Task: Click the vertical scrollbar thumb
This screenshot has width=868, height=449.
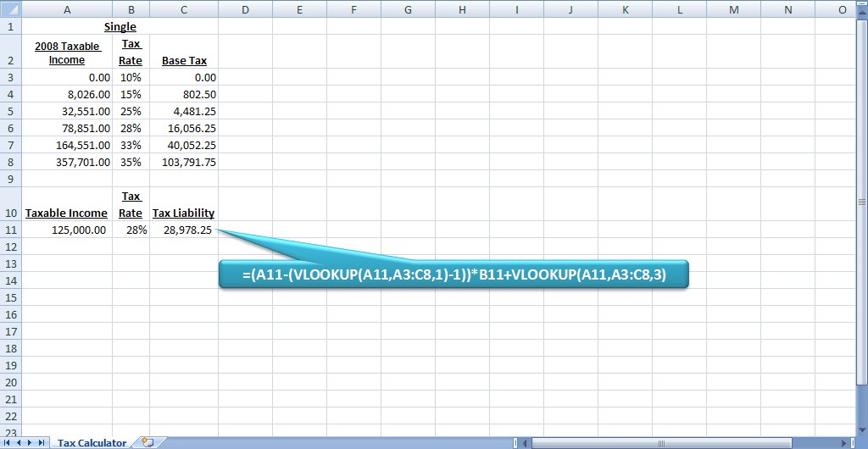Action: coord(862,202)
